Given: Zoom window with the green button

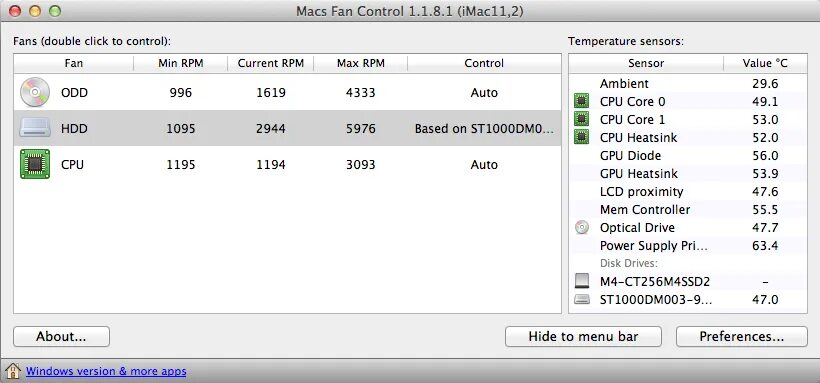Looking at the screenshot, I should [54, 10].
